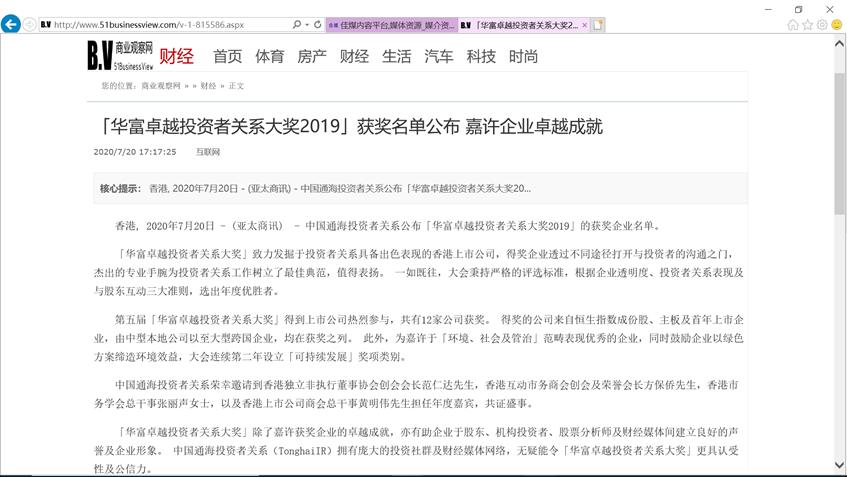Open the 科技 navigation menu item
847x477 pixels.
[481, 56]
